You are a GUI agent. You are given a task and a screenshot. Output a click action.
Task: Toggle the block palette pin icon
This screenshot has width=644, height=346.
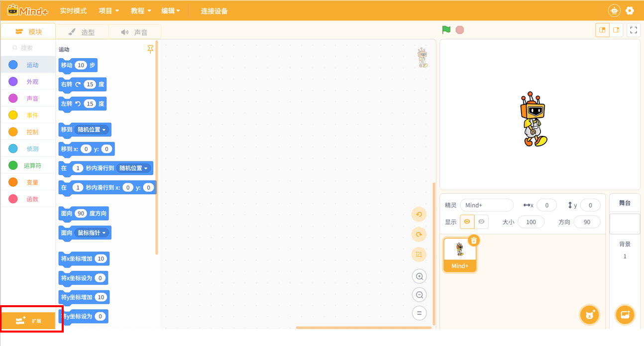pyautogui.click(x=150, y=49)
